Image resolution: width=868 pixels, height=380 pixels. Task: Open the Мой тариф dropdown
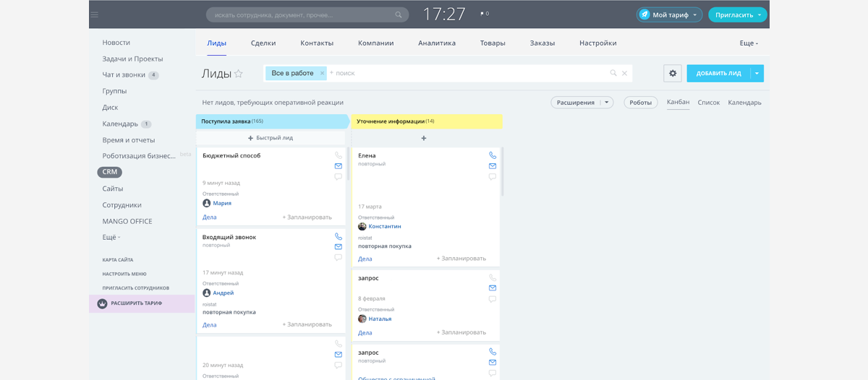tap(669, 14)
